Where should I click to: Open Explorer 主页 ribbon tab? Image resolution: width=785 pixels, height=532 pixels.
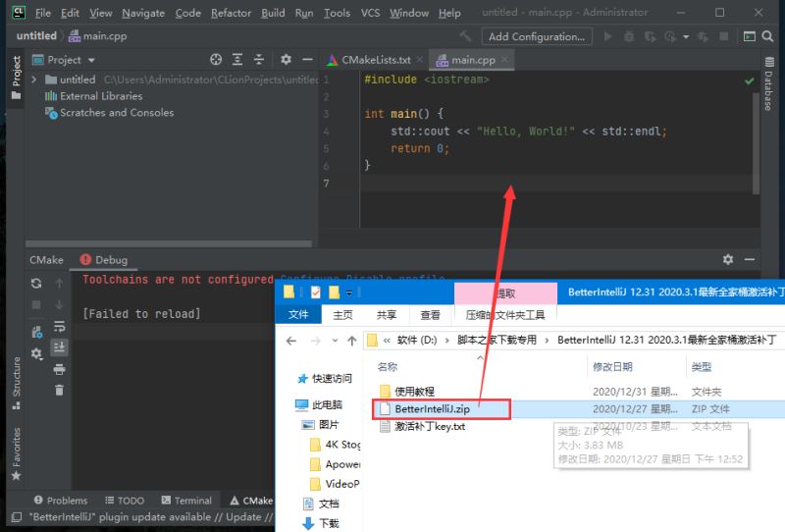[342, 315]
